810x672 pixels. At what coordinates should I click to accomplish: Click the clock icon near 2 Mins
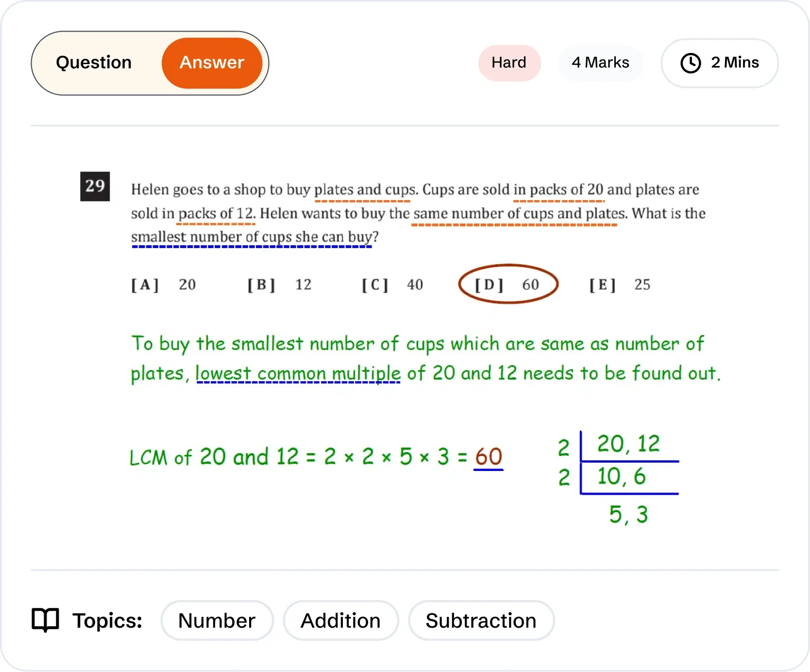(690, 63)
